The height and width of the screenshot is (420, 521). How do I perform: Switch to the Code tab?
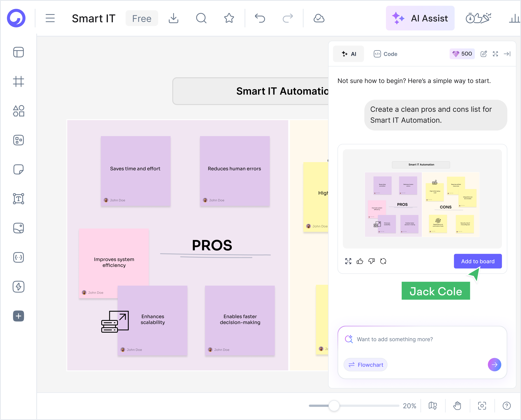pos(385,54)
